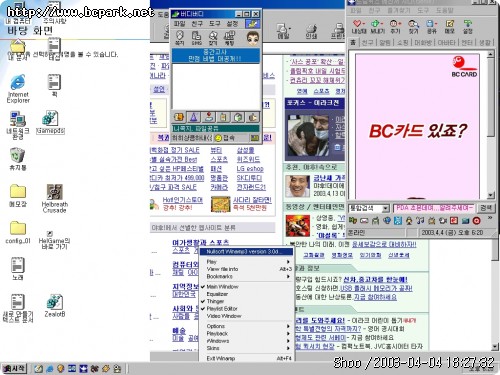Click the scroll-down arrow in messenger ad panel
Screen dimensions: 500x375
click(491, 195)
